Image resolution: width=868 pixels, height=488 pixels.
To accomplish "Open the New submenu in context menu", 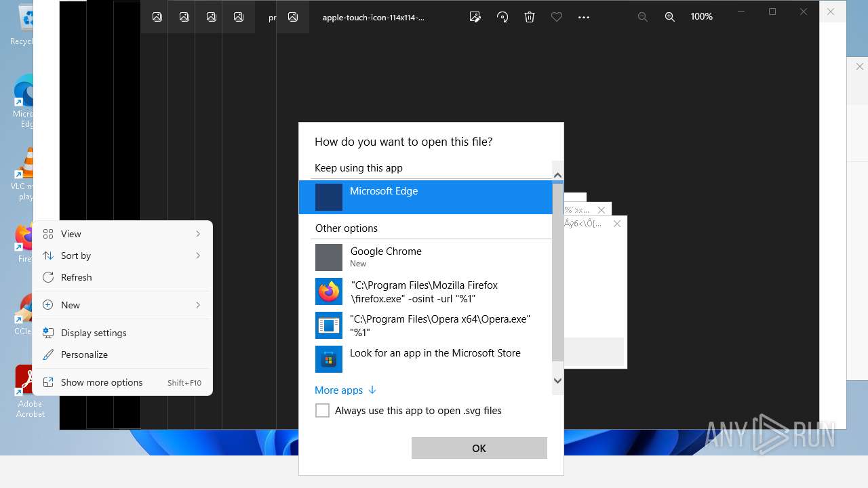I will tap(123, 305).
